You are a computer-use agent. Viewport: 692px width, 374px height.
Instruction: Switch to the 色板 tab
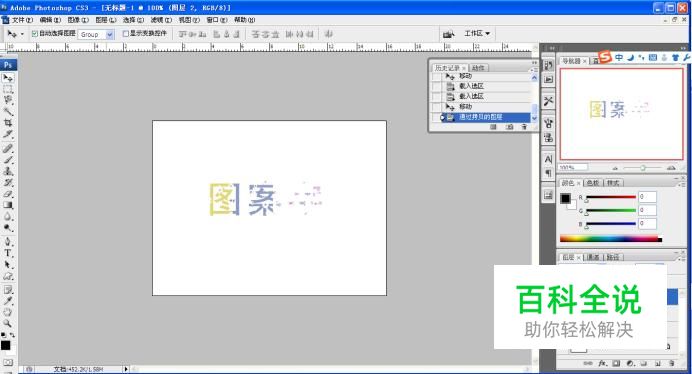[592, 183]
